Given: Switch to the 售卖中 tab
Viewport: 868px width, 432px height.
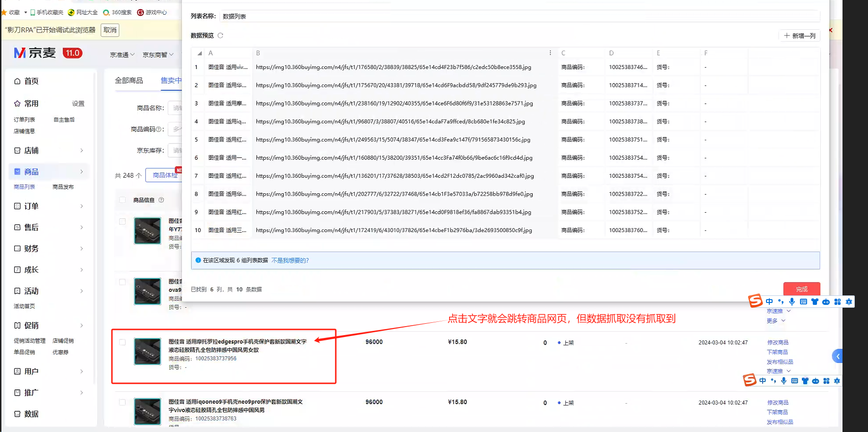Looking at the screenshot, I should pos(171,81).
